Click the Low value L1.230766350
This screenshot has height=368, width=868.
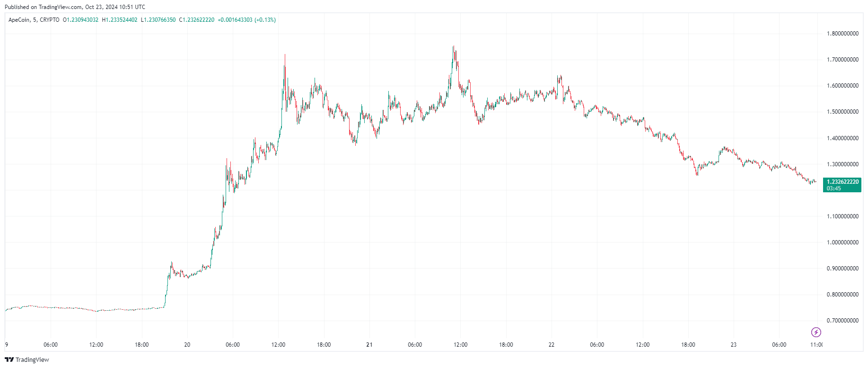(x=158, y=20)
